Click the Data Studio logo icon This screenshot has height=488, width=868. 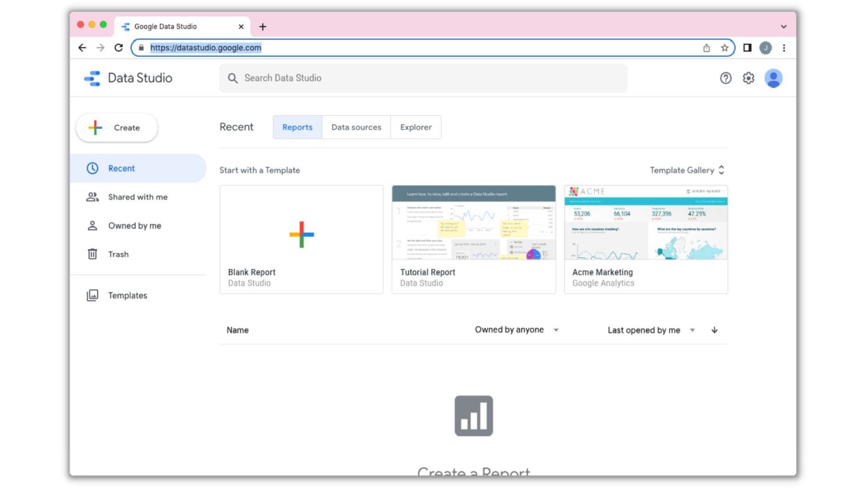click(x=92, y=78)
